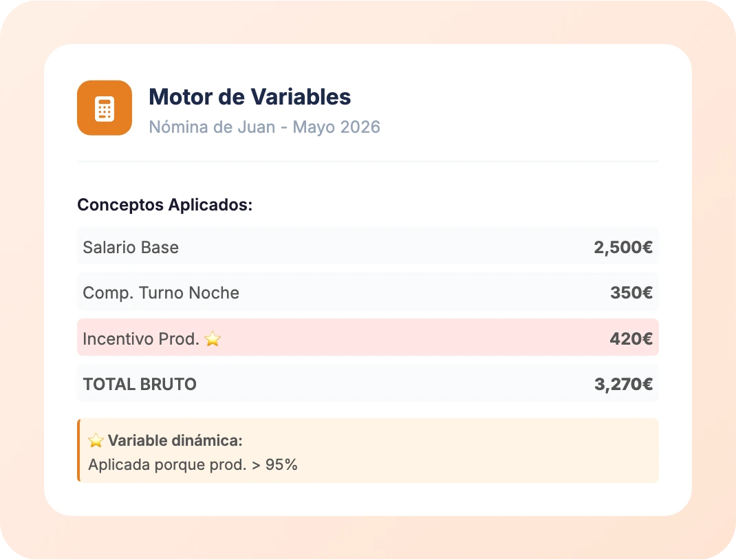Select the Motor de Variables title

(x=250, y=97)
